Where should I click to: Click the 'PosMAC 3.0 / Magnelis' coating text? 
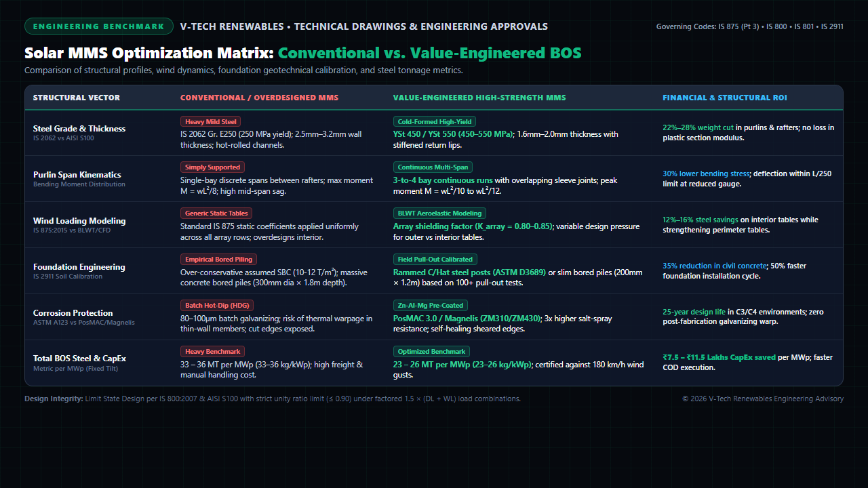coord(467,319)
